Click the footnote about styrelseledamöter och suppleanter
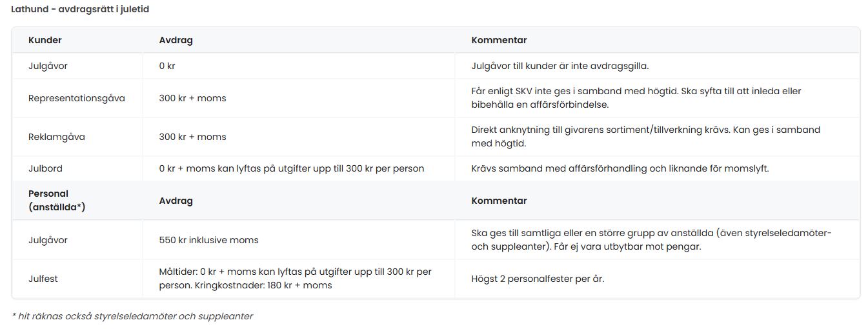This screenshot has width=868, height=329. 132,316
